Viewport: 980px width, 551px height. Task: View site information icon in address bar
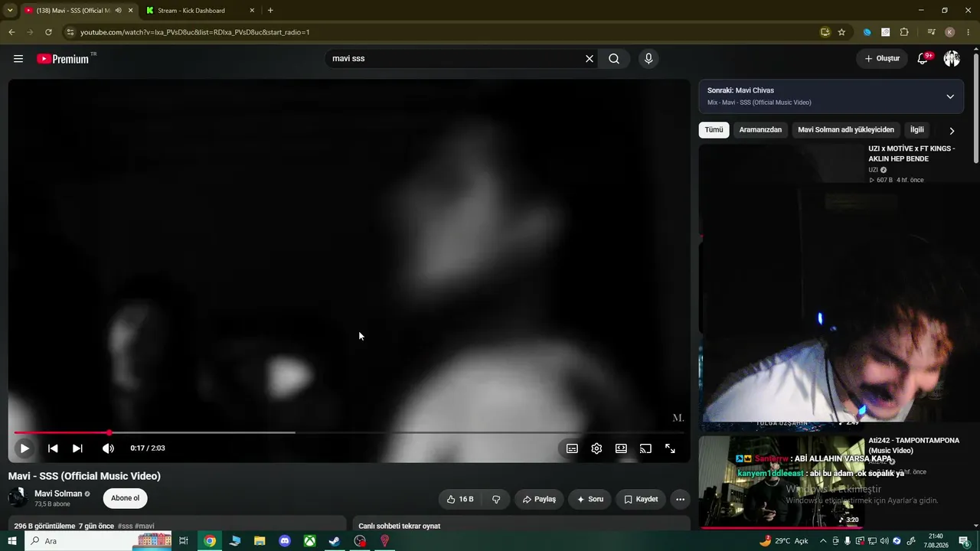(x=70, y=32)
